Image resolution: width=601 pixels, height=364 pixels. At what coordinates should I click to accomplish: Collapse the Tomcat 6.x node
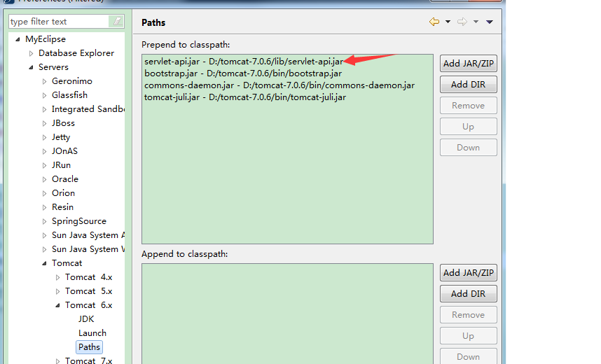[x=58, y=305]
